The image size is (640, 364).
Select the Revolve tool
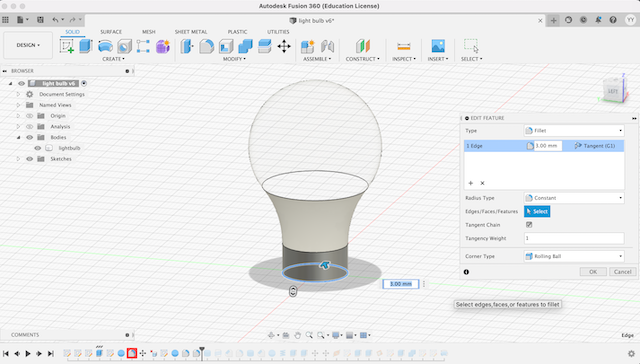tap(105, 46)
